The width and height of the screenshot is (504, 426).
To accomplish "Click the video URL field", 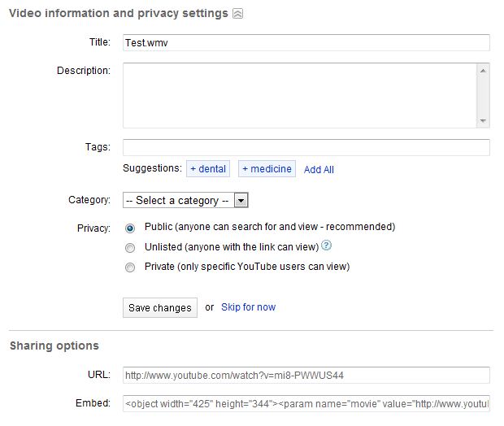I will [x=306, y=375].
